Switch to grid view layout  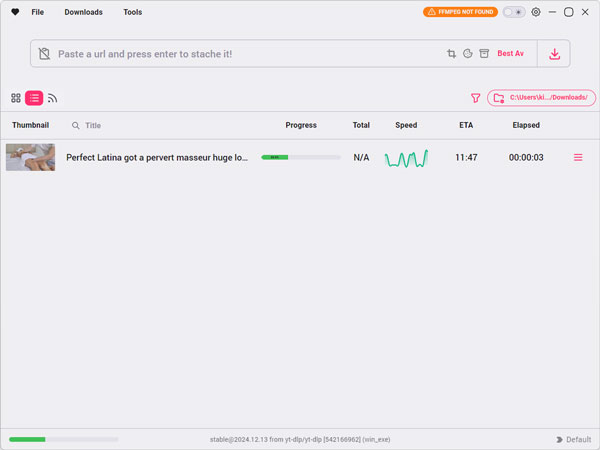16,98
